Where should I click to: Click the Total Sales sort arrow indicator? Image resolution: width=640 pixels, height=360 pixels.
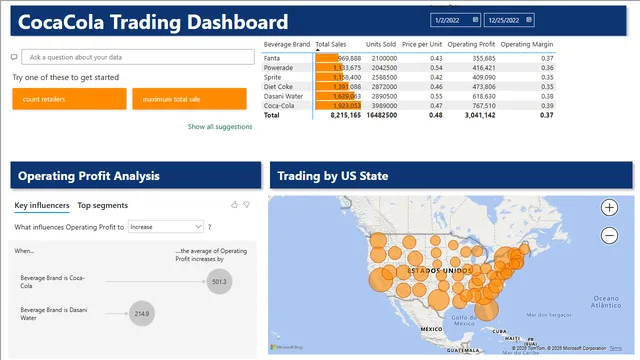coord(318,50)
